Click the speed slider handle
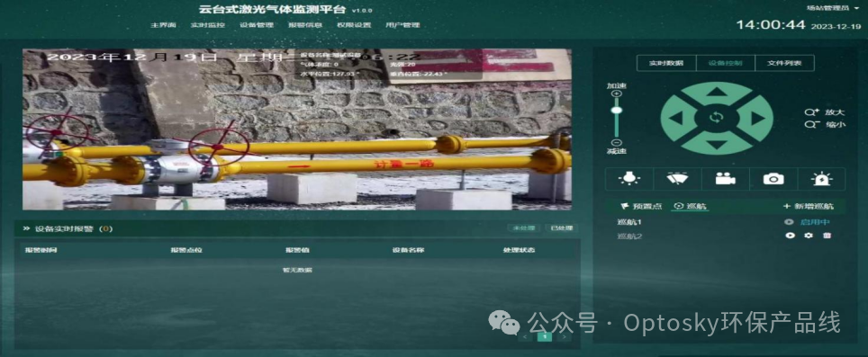Image resolution: width=868 pixels, height=357 pixels. (x=616, y=111)
